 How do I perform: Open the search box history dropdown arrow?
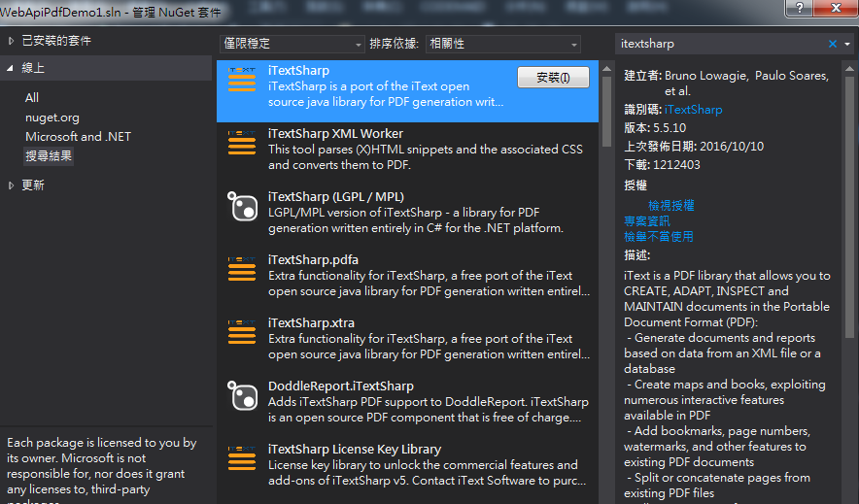pos(847,44)
